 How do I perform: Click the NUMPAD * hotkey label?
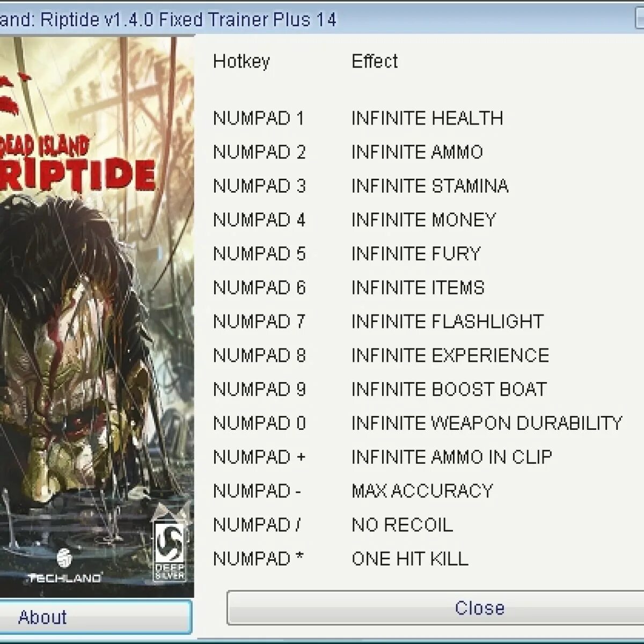258,558
